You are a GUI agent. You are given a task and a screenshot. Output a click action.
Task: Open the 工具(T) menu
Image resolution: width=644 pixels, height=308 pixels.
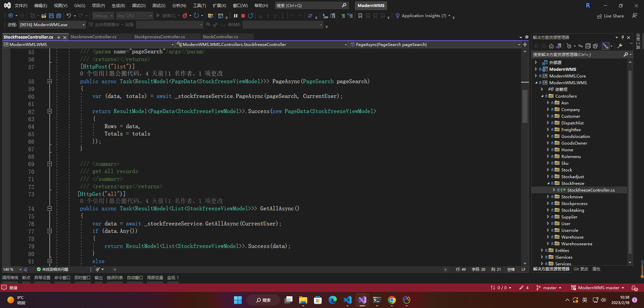click(x=199, y=6)
